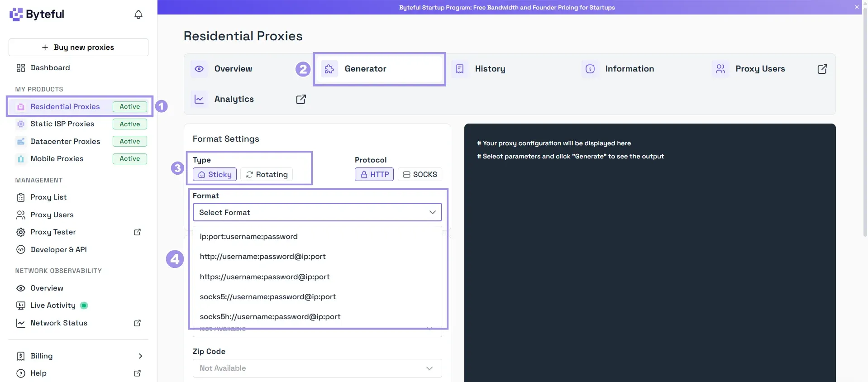Viewport: 868px width, 382px height.
Task: Click the Startup Program banner text
Action: point(507,8)
